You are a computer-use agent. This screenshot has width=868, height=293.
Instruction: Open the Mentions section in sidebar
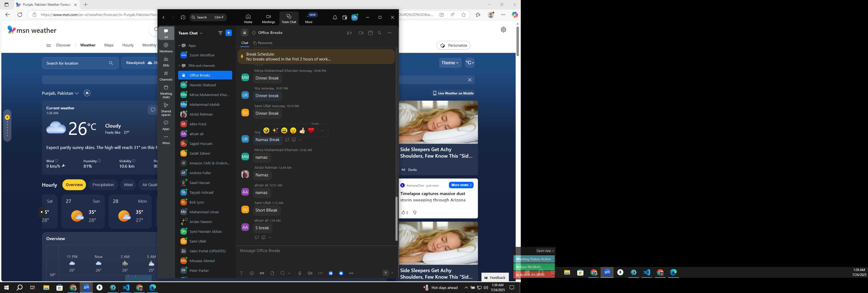tap(166, 47)
